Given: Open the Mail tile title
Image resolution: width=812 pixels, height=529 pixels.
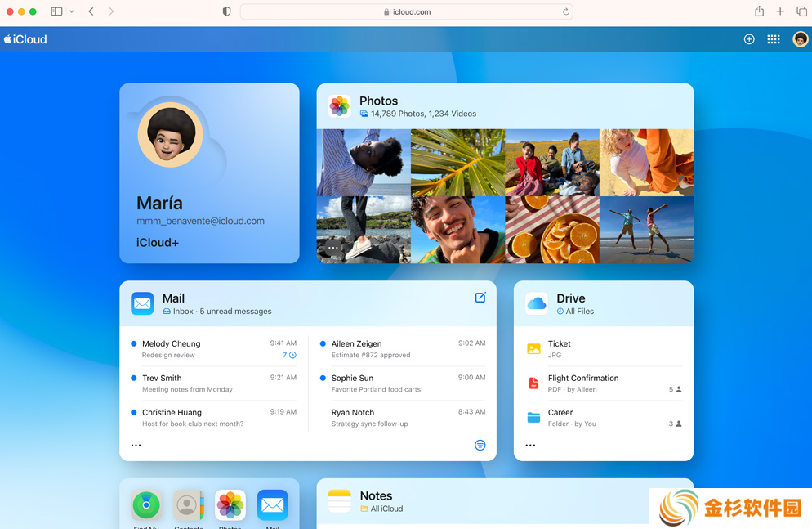Looking at the screenshot, I should tap(173, 298).
